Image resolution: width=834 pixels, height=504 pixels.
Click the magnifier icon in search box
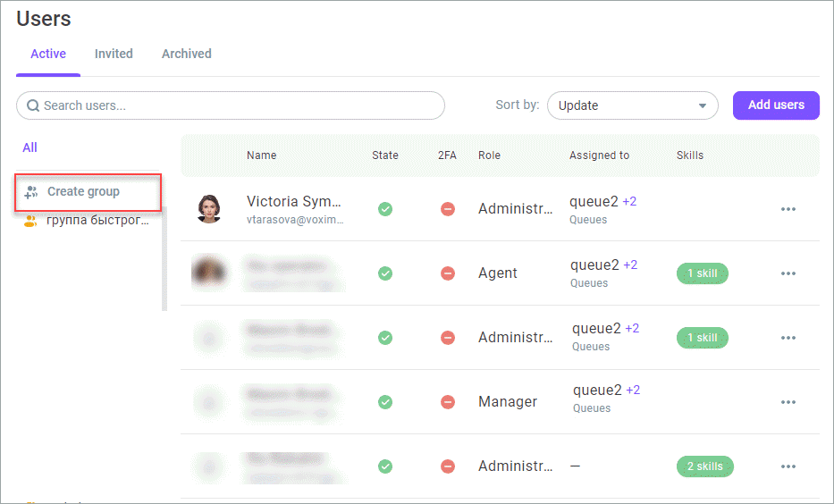coord(33,105)
